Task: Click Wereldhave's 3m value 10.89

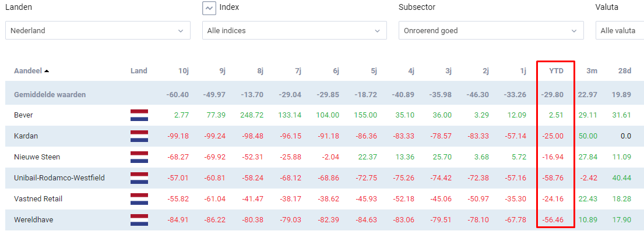Action: pos(589,220)
